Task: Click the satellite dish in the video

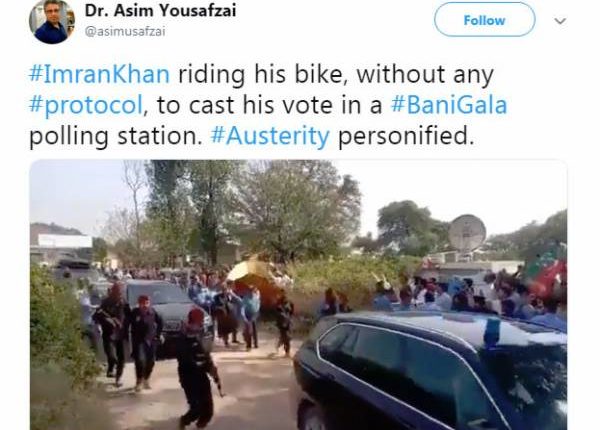Action: pyautogui.click(x=467, y=233)
